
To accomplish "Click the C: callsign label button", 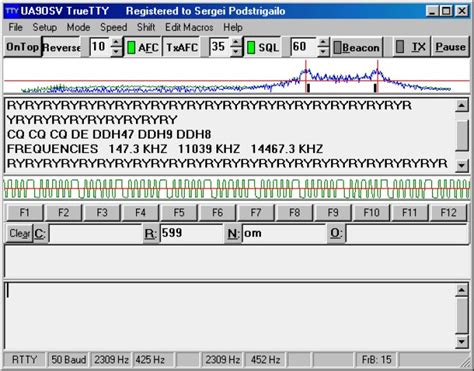I will tap(40, 233).
